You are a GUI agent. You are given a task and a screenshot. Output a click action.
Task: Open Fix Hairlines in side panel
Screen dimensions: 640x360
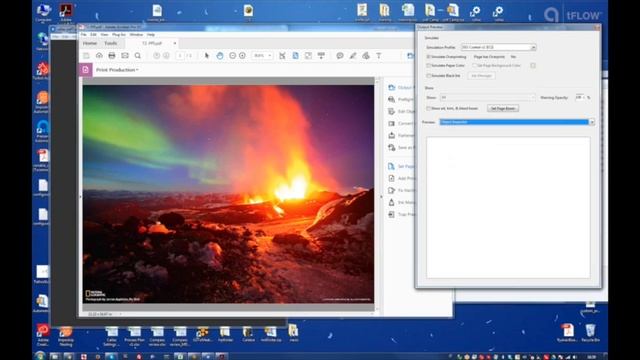[401, 190]
